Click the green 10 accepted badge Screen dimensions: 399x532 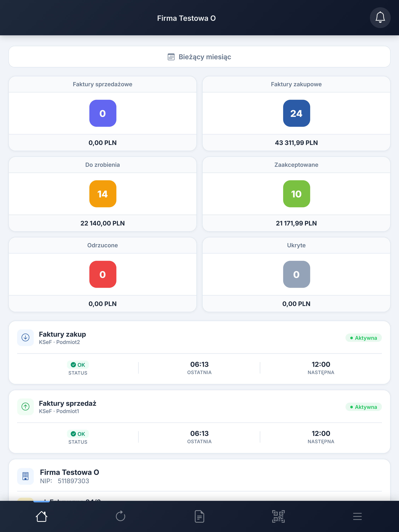(x=296, y=194)
